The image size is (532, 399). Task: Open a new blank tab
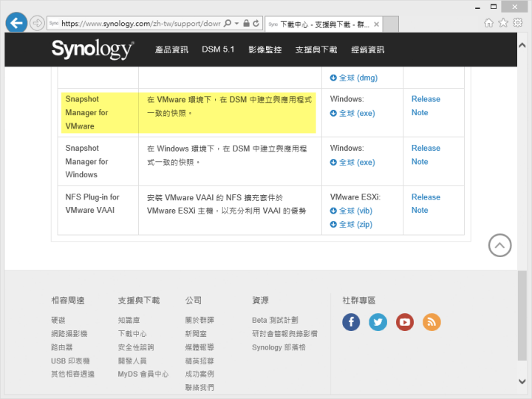point(391,24)
